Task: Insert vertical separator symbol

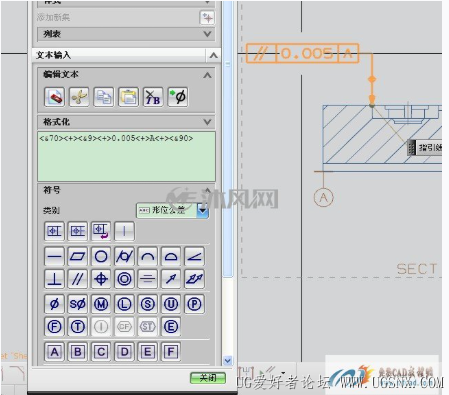Action: pos(124,231)
